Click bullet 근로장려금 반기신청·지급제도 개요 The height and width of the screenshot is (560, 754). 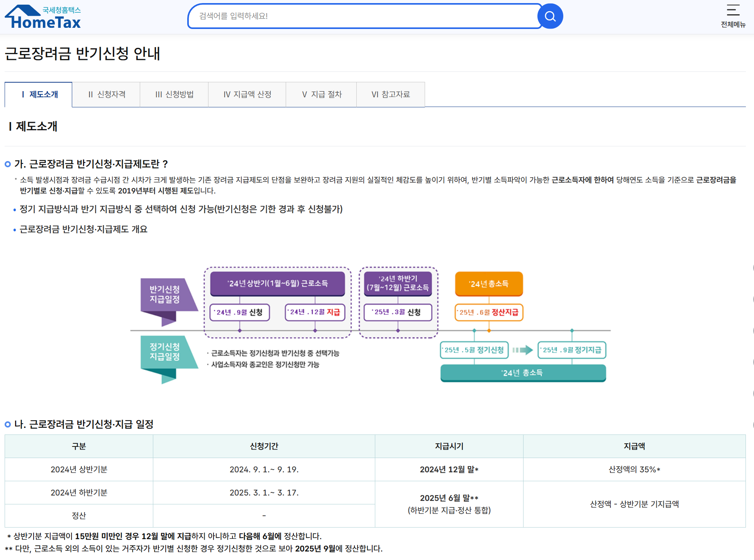pyautogui.click(x=83, y=229)
